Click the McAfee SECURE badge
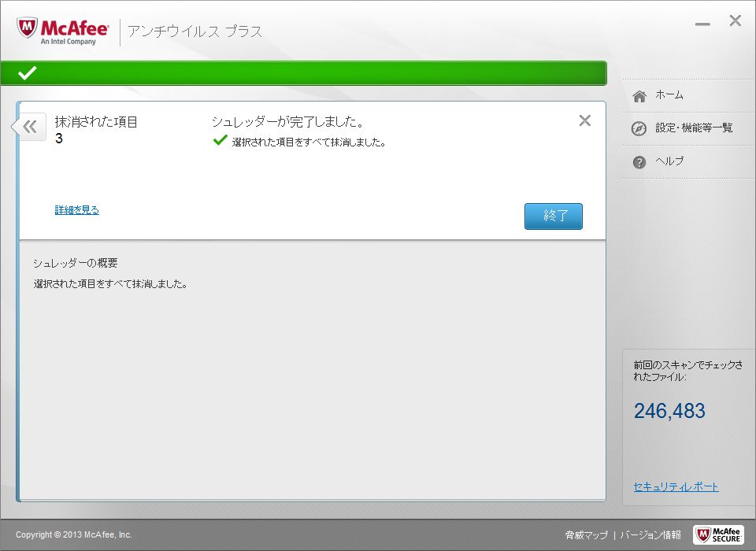This screenshot has width=756, height=551. click(718, 534)
